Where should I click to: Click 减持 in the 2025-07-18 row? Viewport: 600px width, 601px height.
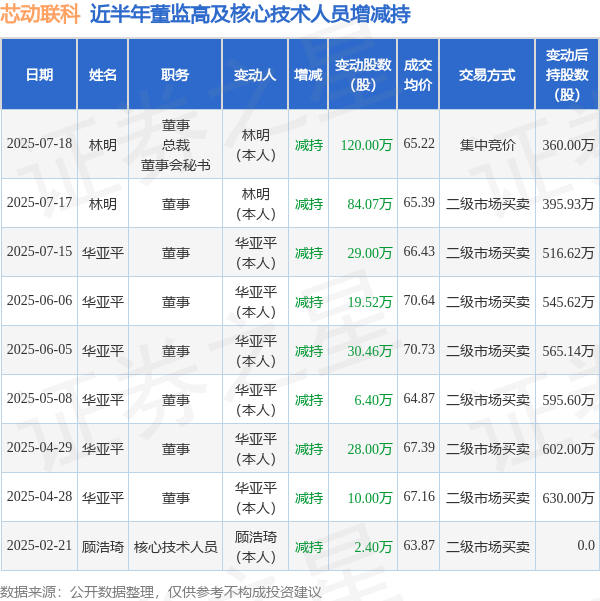(x=309, y=145)
